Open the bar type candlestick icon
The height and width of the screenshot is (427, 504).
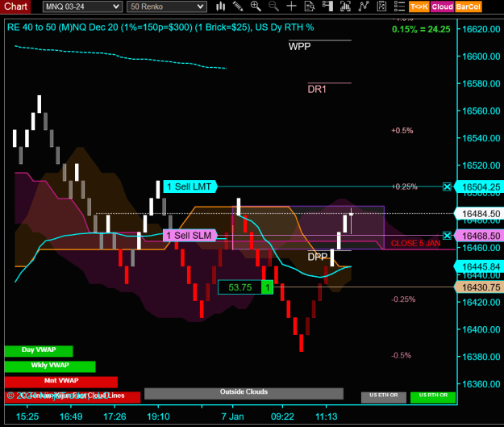coord(220,6)
